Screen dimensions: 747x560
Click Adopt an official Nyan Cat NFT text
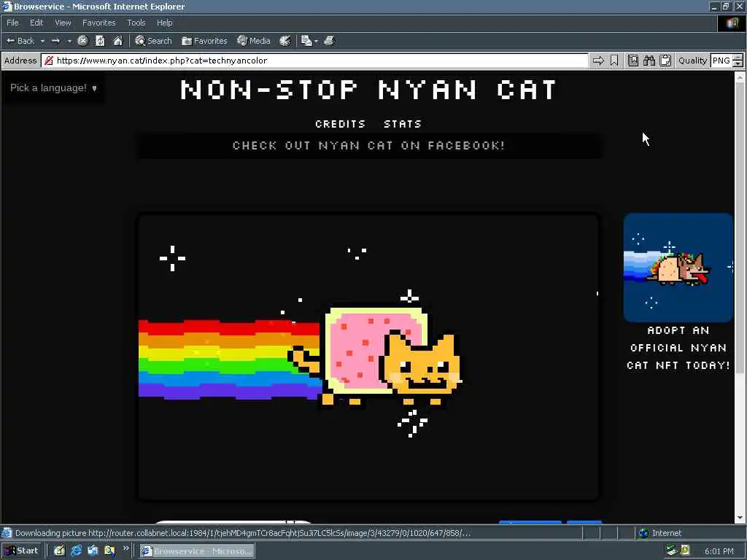tap(678, 348)
